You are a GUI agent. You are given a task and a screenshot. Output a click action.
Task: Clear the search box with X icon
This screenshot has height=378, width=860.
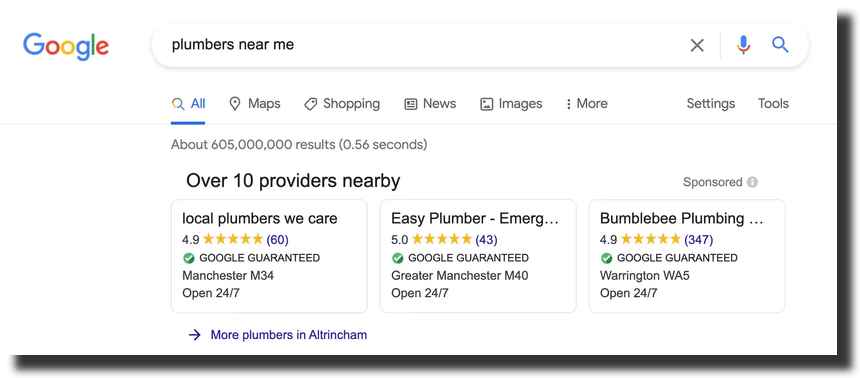[x=697, y=45]
